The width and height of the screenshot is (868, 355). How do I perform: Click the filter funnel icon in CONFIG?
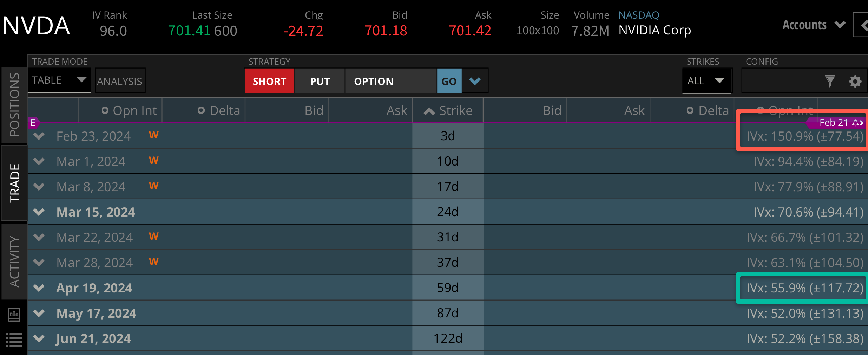pyautogui.click(x=830, y=81)
